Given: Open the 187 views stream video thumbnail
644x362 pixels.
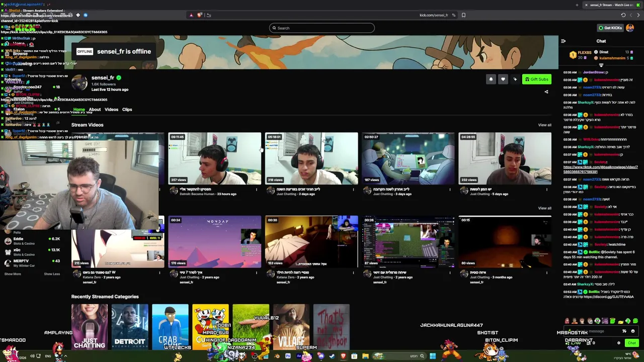Looking at the screenshot, I should 408,159.
